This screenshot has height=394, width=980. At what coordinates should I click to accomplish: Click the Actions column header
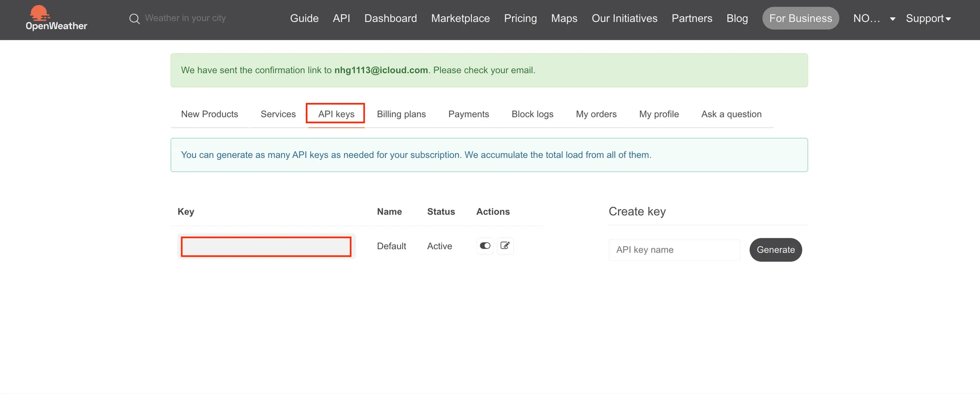(x=493, y=212)
